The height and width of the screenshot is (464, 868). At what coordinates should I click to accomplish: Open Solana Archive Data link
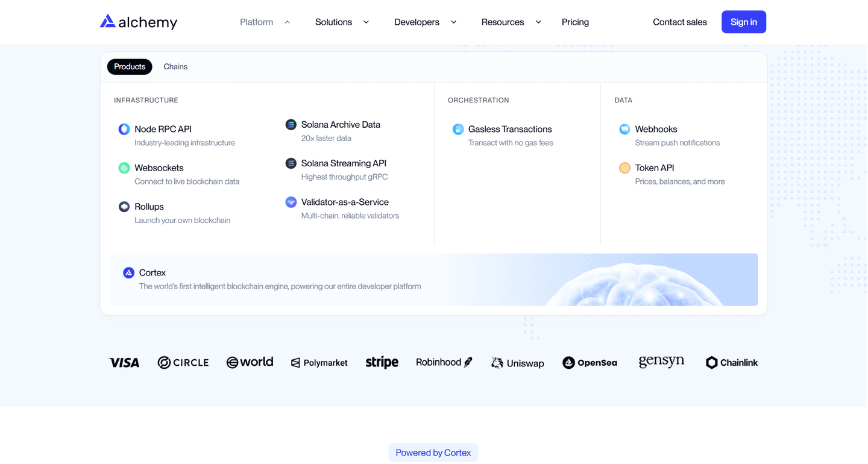pyautogui.click(x=341, y=125)
